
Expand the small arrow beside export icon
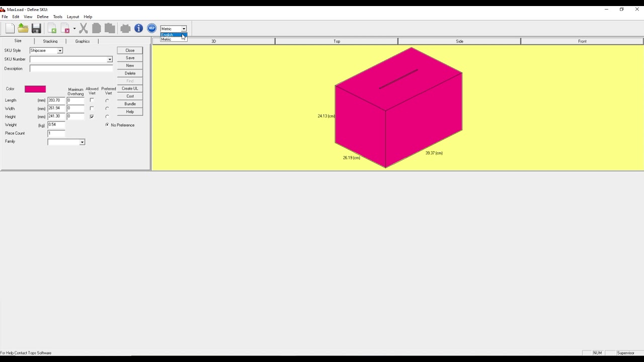(x=74, y=29)
